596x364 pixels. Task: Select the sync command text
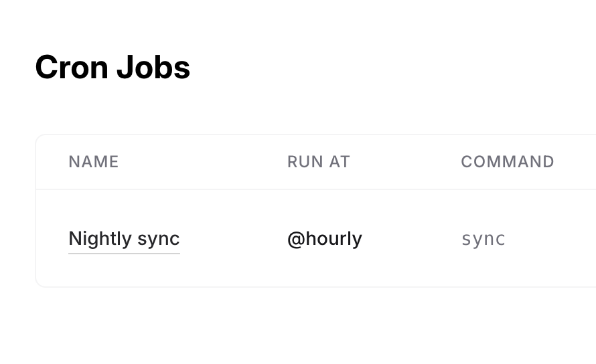coord(483,239)
